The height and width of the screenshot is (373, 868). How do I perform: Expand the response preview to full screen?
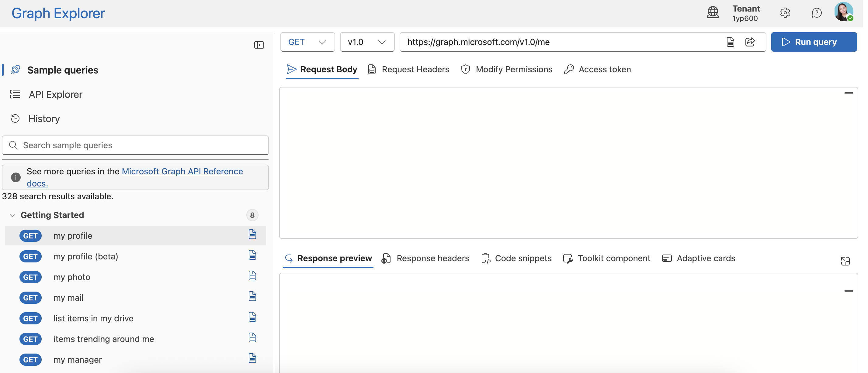(x=845, y=261)
